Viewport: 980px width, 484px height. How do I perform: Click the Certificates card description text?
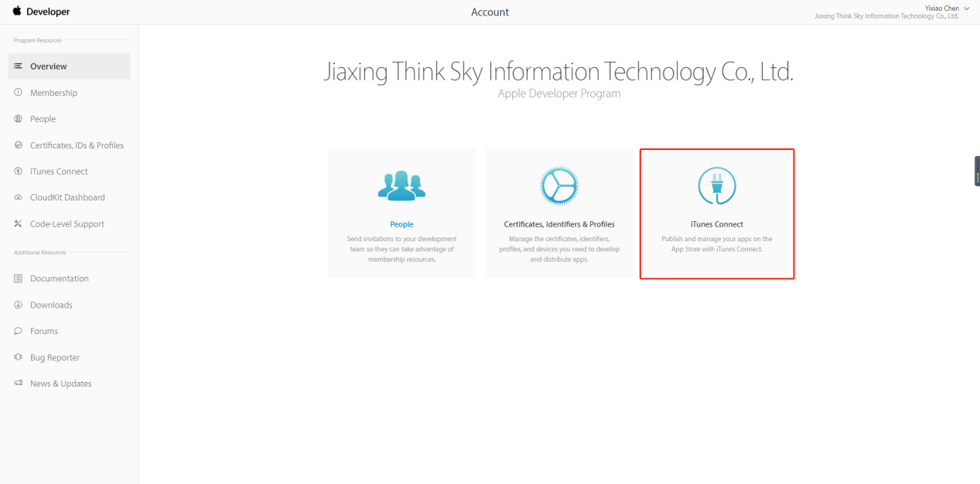click(559, 249)
